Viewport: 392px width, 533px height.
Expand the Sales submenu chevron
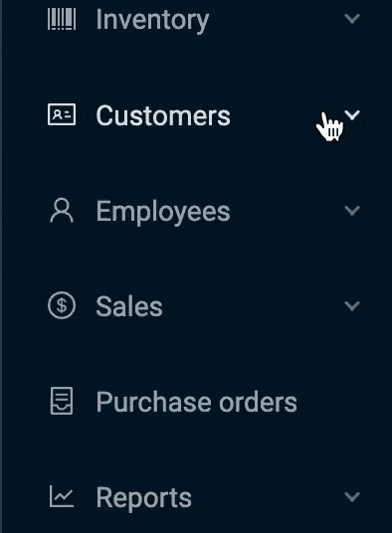(x=352, y=306)
